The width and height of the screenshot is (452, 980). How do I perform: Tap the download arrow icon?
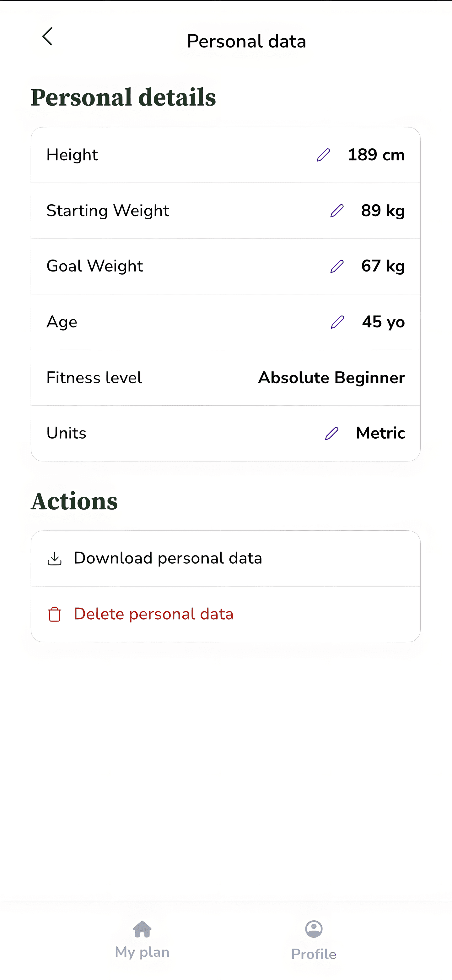[x=54, y=558]
